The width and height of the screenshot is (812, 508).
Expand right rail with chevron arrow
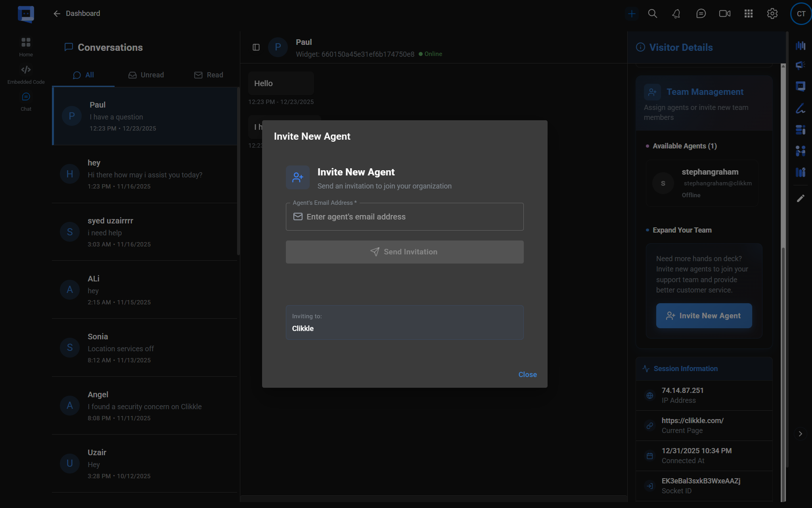coord(800,434)
